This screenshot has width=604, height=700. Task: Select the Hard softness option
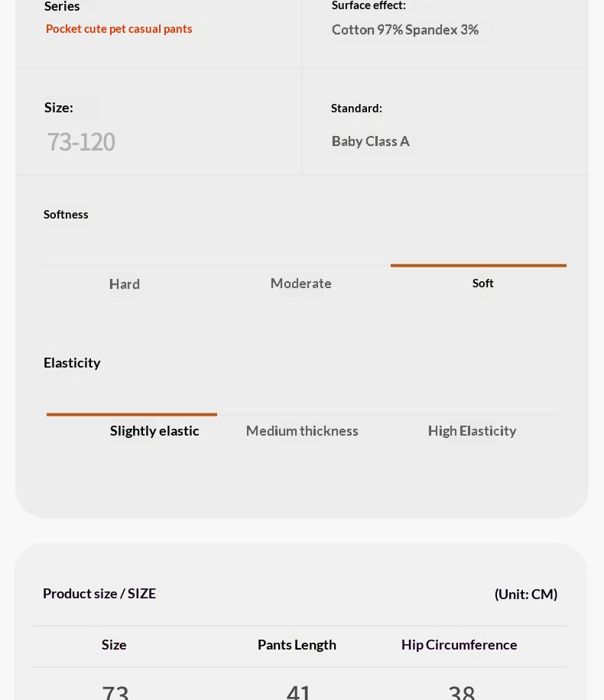pos(124,284)
